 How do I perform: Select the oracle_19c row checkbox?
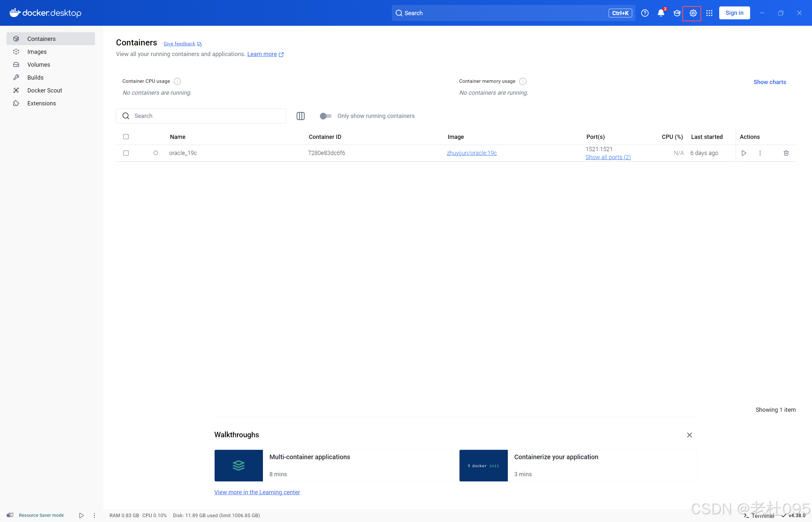coord(126,153)
